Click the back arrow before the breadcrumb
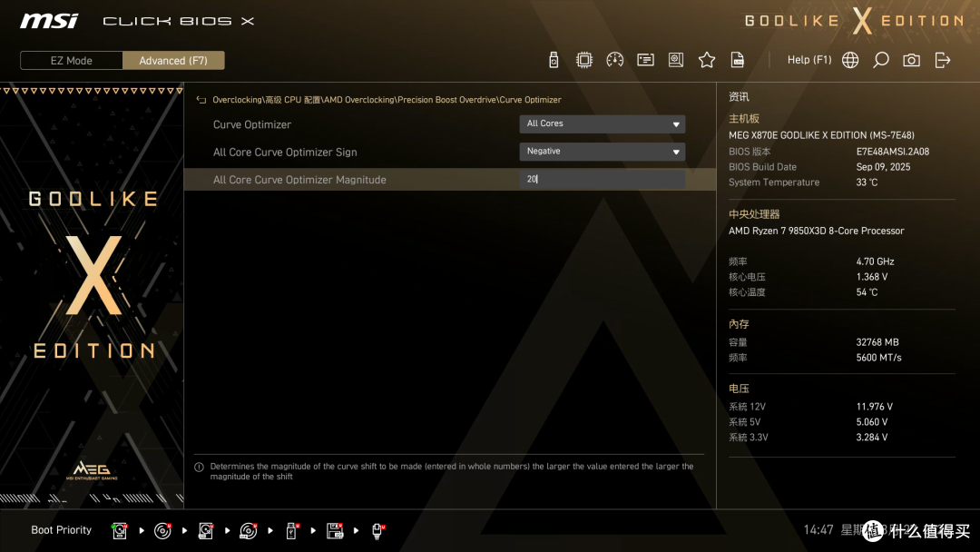The image size is (980, 552). (201, 100)
